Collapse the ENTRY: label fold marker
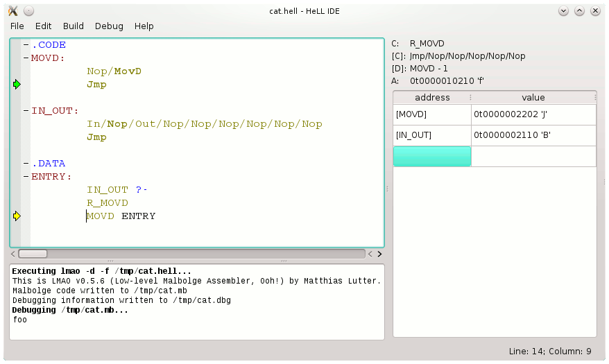This screenshot has height=364, width=609. pos(26,177)
